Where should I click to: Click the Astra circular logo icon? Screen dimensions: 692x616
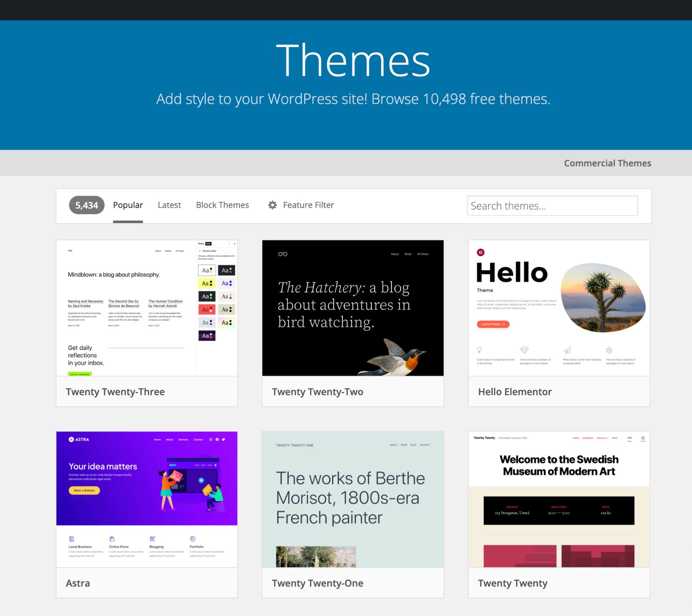coord(71,440)
